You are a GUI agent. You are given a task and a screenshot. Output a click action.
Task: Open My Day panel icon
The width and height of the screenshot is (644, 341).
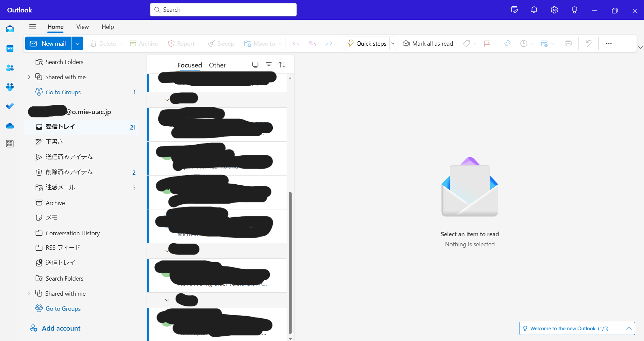[514, 10]
